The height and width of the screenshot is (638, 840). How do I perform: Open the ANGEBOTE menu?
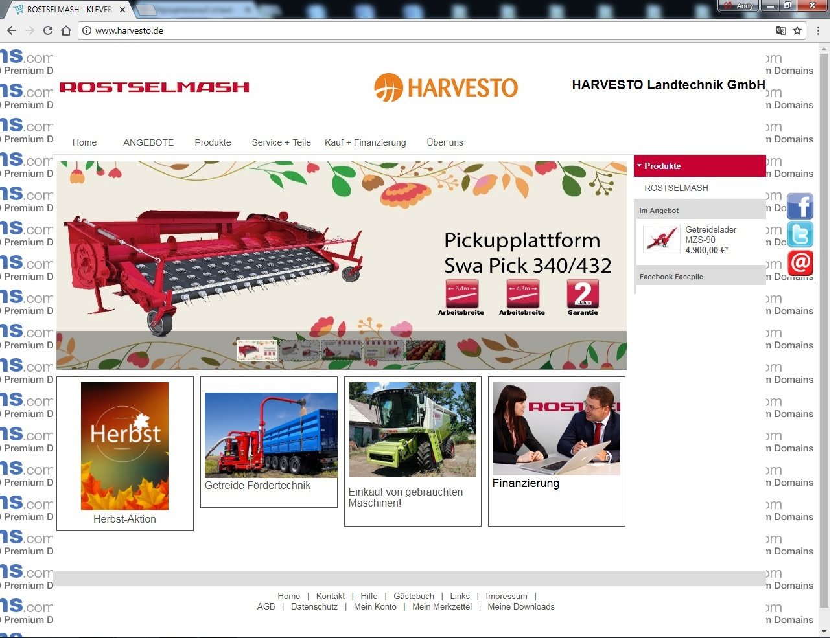click(x=148, y=142)
